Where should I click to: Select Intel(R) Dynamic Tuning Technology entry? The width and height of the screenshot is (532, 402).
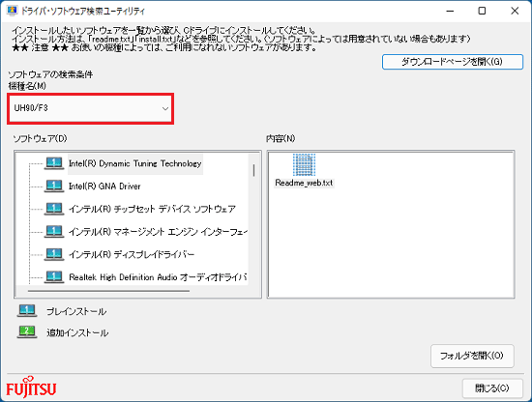(x=135, y=163)
